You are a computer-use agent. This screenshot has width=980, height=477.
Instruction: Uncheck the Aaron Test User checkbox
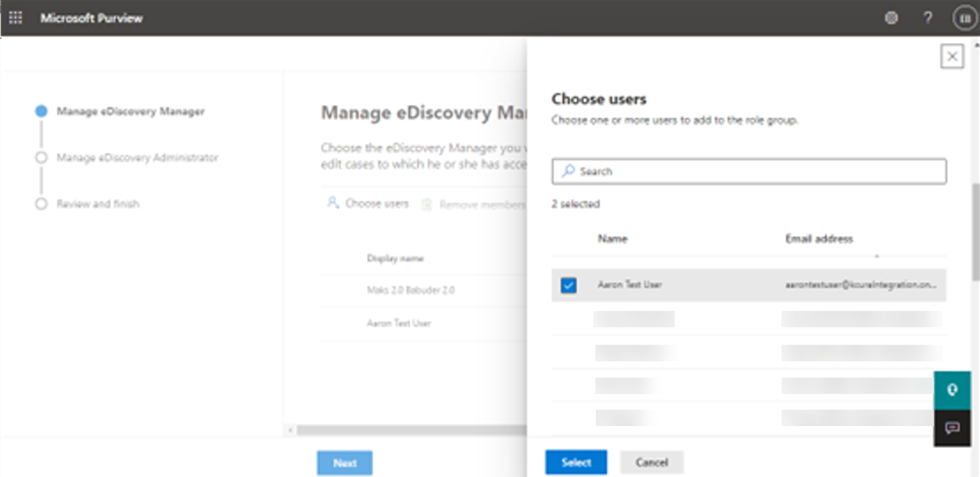coord(568,285)
